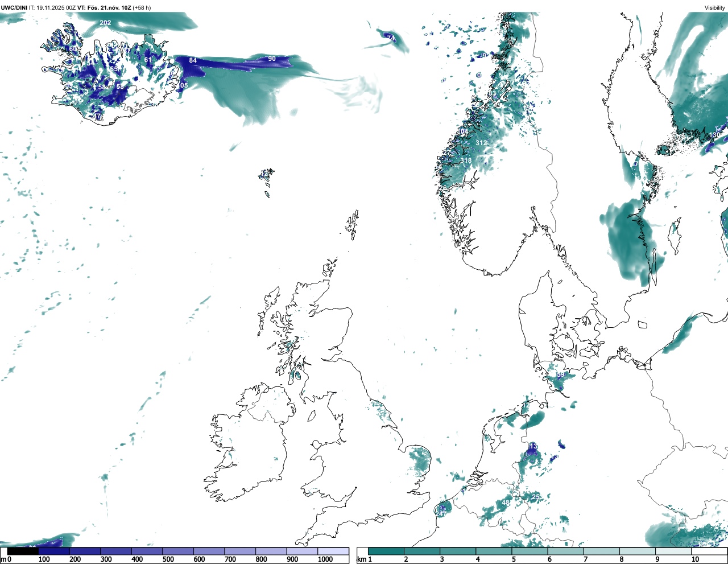Click the 6 tick label on the kilometer scale
This screenshot has width=728, height=564.
pos(549,559)
